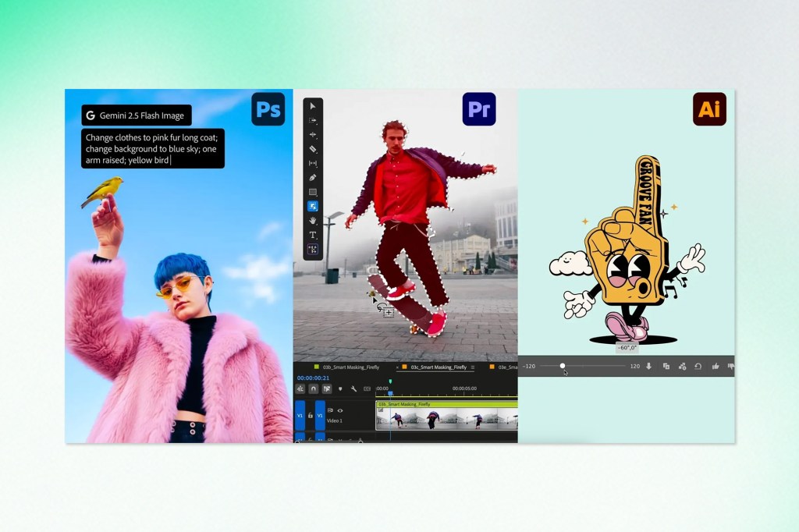799x532 pixels.
Task: Click the Captions (CC) icon above the timeline
Action: pos(366,388)
